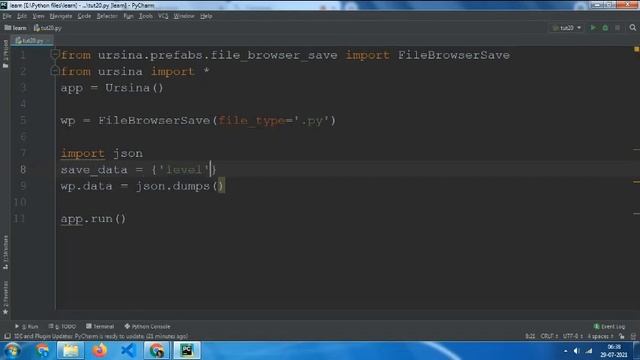Open Firefox from the taskbar
This screenshot has height=360, width=640.
[x=99, y=351]
